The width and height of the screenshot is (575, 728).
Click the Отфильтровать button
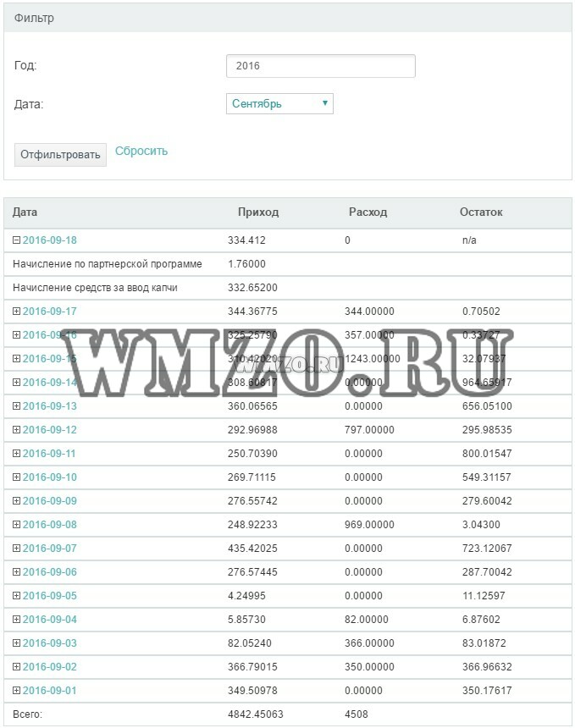pyautogui.click(x=60, y=155)
